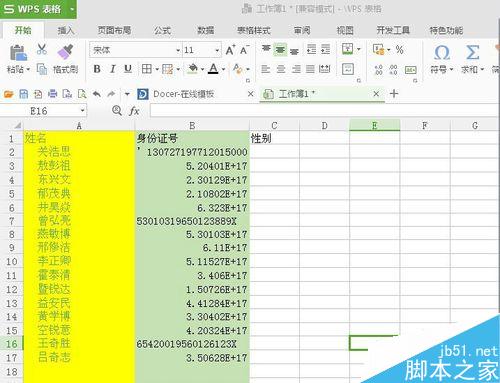Viewport: 500px width, 383px height.
Task: Open merge and center dropdown arrow
Action: point(359,49)
